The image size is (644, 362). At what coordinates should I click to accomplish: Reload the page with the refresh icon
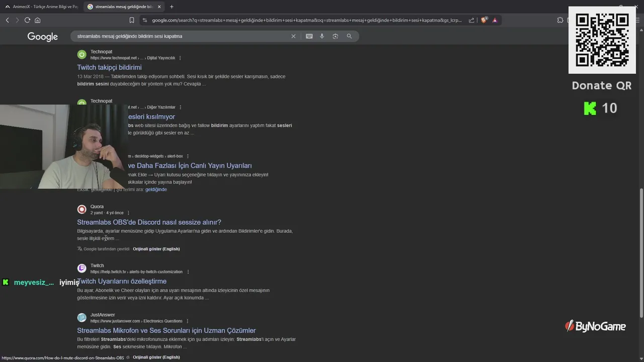coord(27,20)
